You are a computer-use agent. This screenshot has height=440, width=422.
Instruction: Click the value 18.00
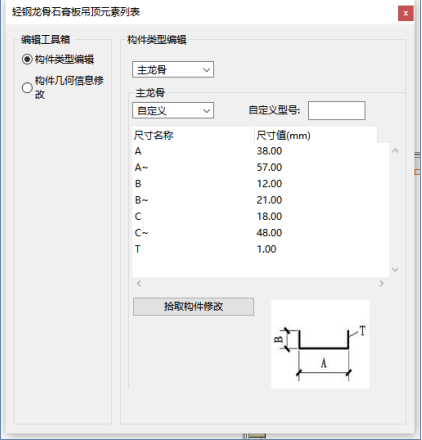269,216
